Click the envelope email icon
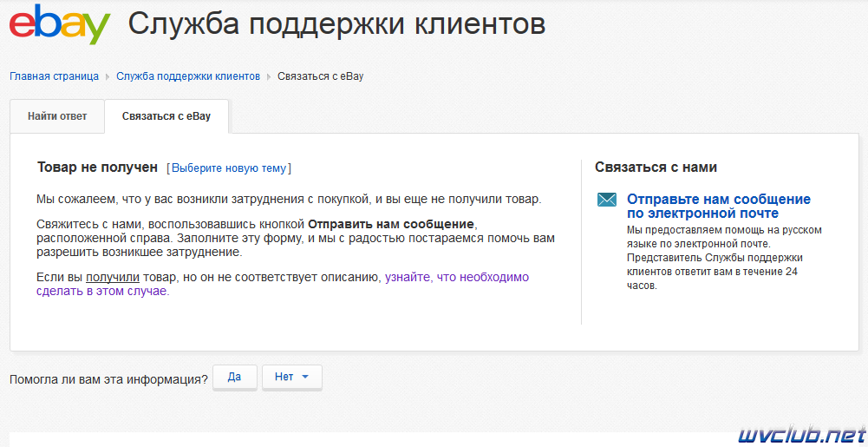The width and height of the screenshot is (868, 447). coord(607,200)
